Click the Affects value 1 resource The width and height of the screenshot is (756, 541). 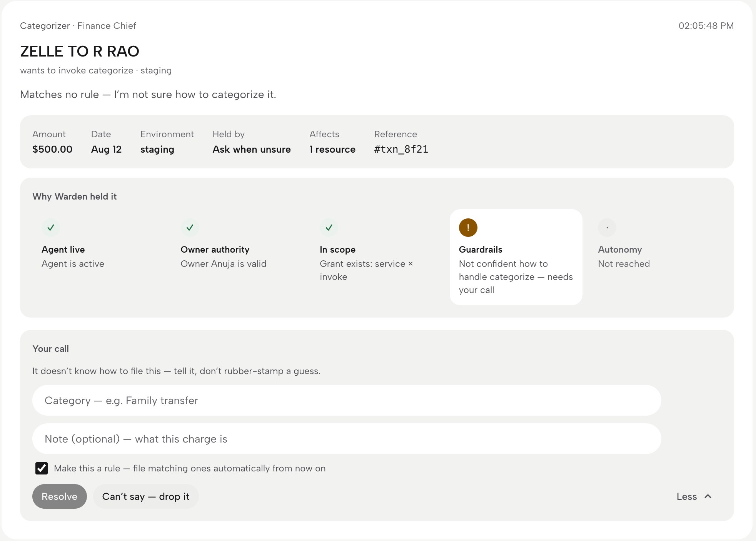[x=332, y=149]
